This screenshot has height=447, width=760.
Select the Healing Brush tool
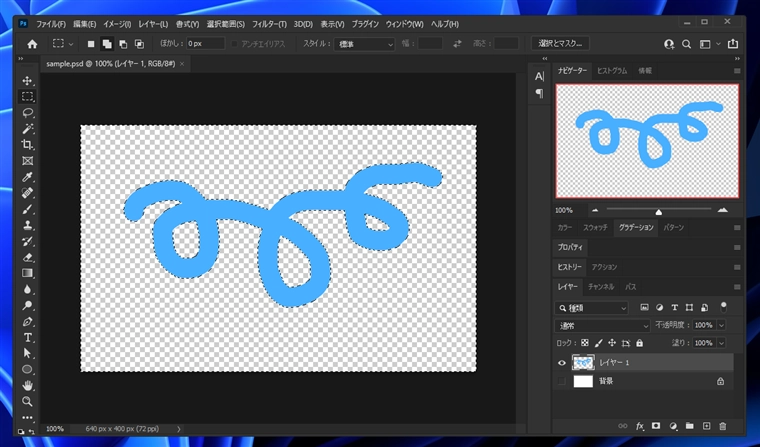pos(27,193)
